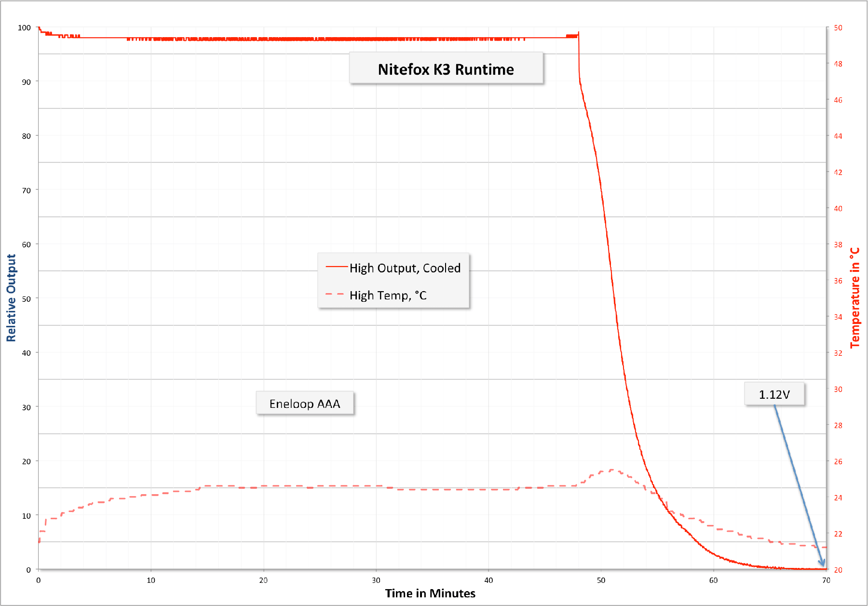The image size is (868, 606).
Task: Select the High Output, Cooled legend entry
Action: [405, 268]
